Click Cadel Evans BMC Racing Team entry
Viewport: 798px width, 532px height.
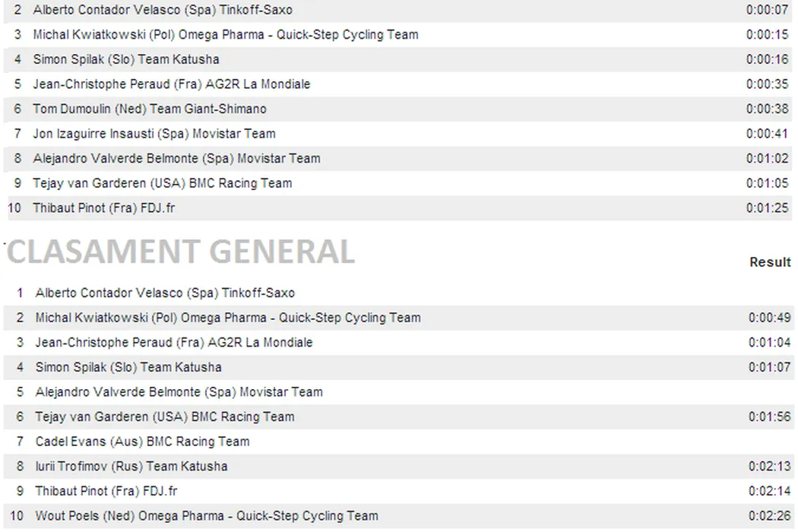point(142,442)
